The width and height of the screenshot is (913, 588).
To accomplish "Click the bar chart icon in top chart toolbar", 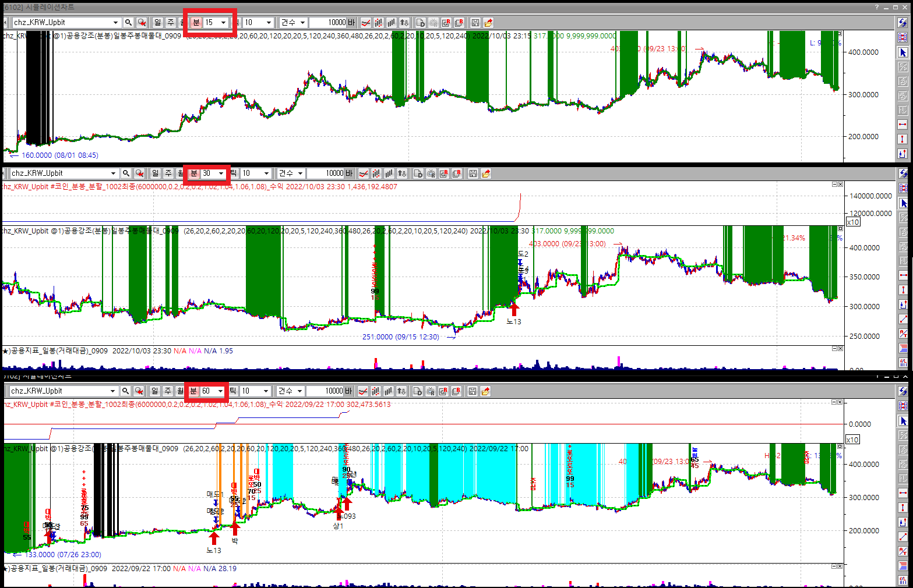I will pos(391,23).
